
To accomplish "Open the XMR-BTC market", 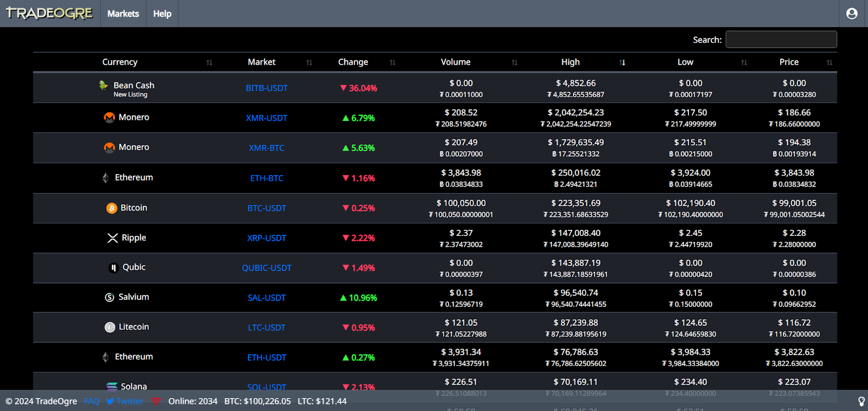I will tap(266, 147).
